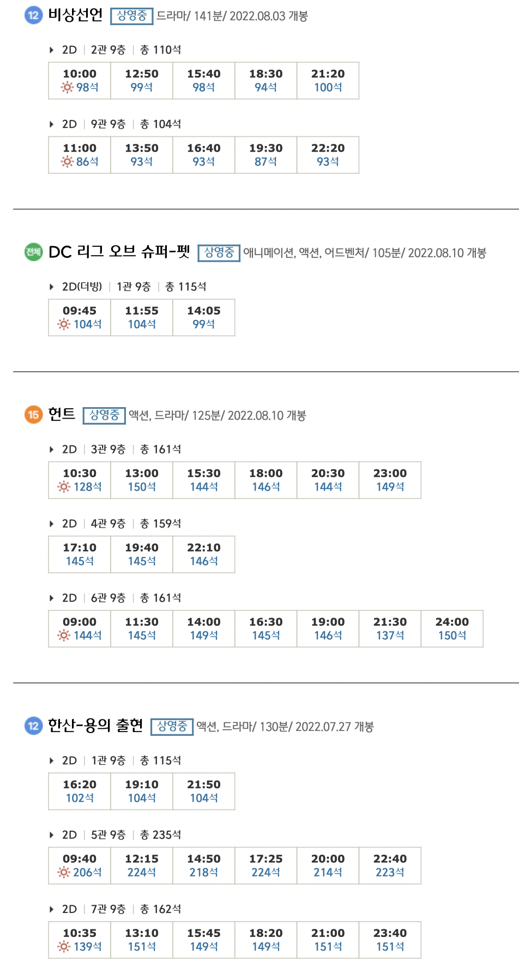This screenshot has height=980, width=519.
Task: Select 비상선언 9관 19:30 showtime, 87석
Action: tap(266, 155)
